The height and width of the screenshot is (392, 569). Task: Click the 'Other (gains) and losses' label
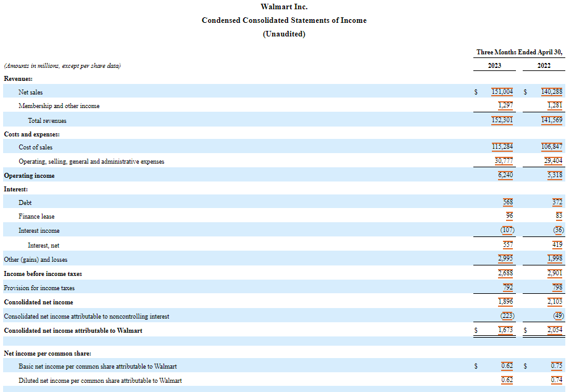(x=36, y=259)
